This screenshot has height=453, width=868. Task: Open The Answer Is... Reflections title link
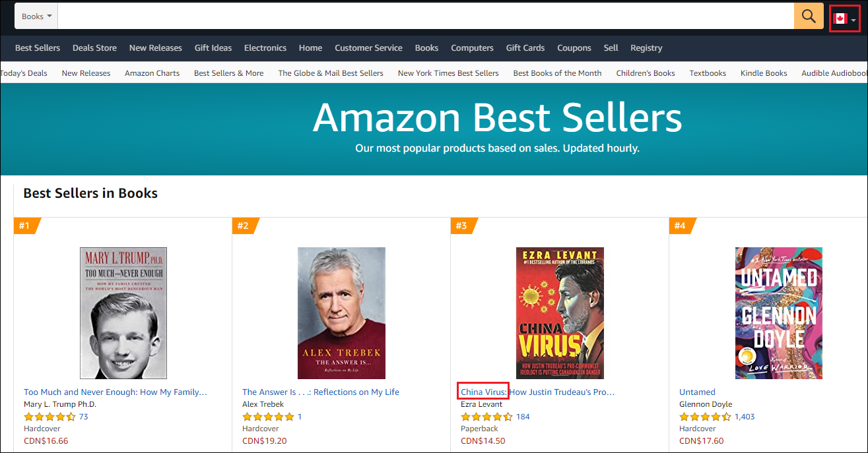[320, 392]
